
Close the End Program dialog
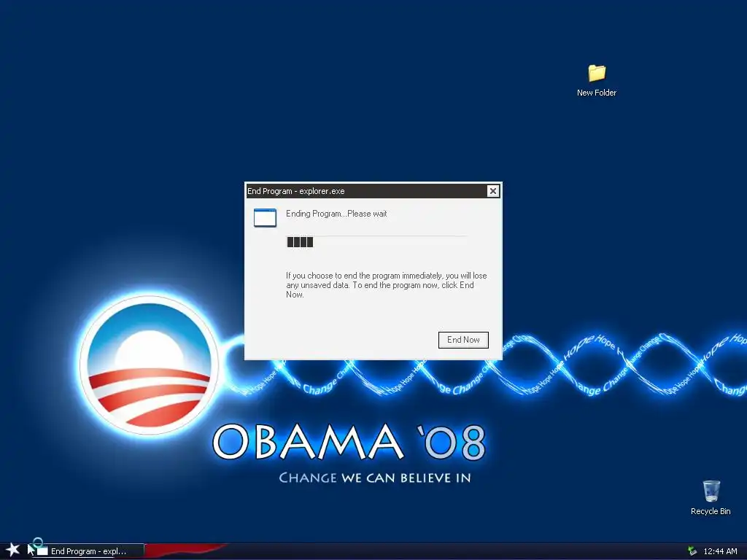click(492, 191)
